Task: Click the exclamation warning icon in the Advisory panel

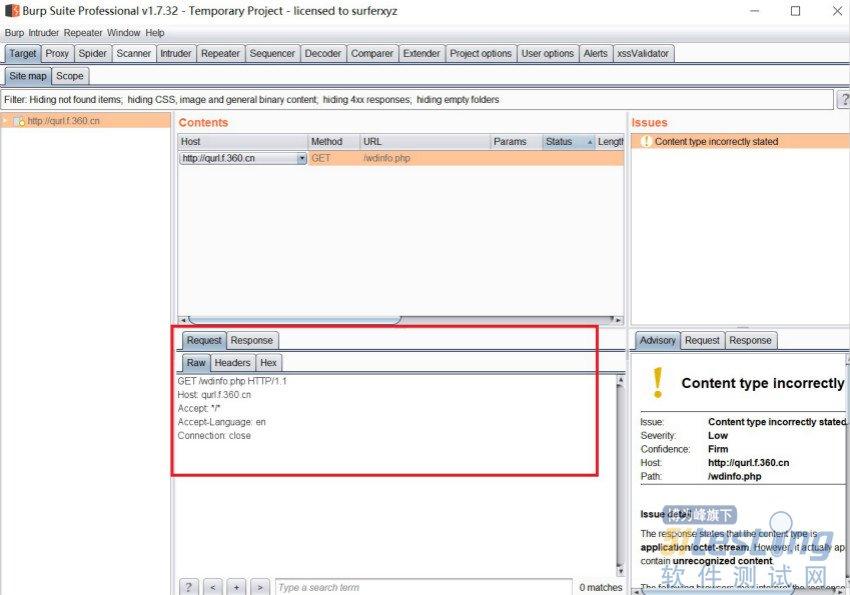Action: (x=655, y=382)
